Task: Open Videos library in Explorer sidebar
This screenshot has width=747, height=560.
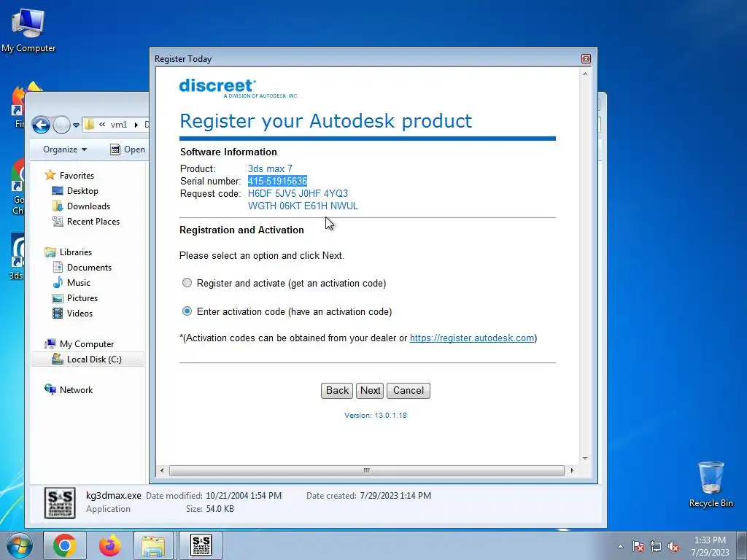Action: (x=80, y=313)
